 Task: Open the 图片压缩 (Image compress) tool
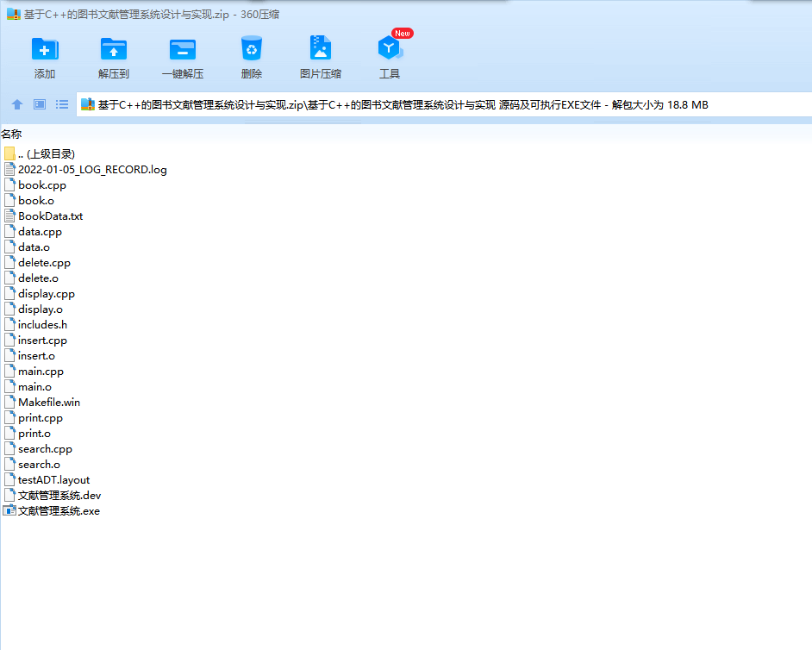click(x=321, y=47)
